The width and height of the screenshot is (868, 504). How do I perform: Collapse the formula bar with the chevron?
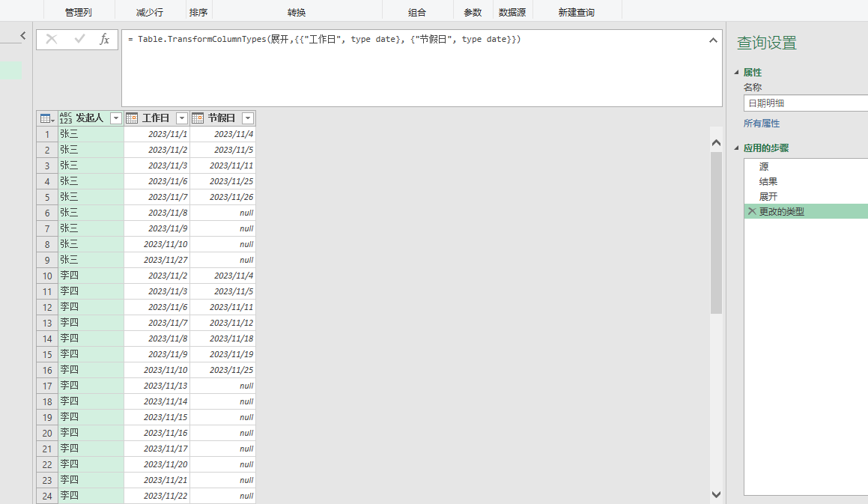713,40
